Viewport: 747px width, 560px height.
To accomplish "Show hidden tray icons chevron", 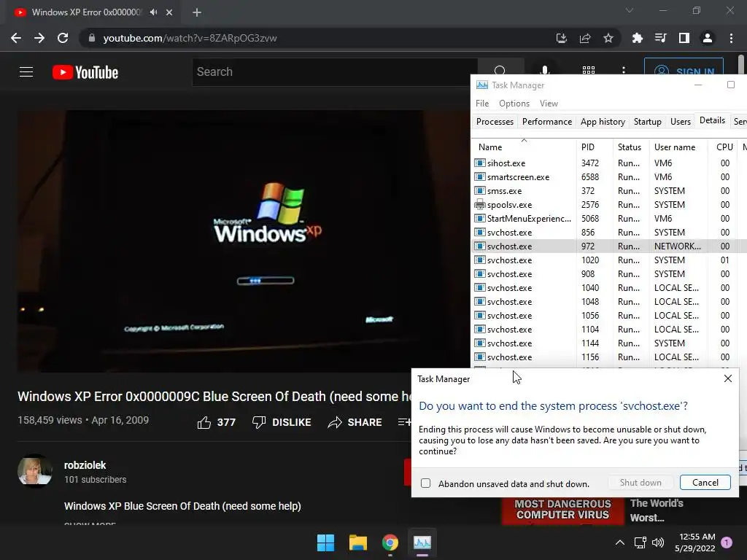I will 620,542.
